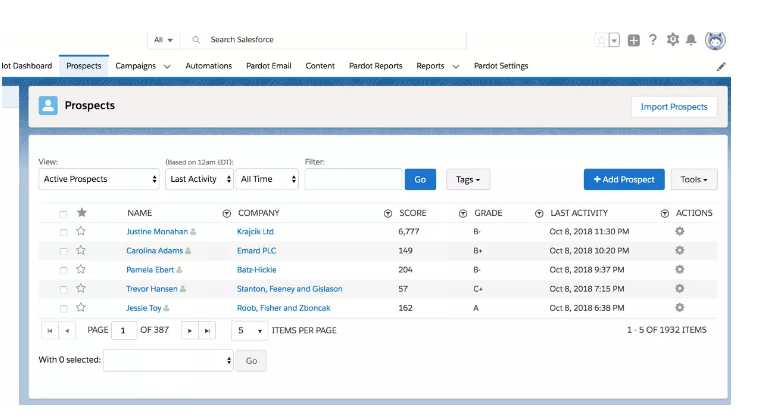Open the items per page dropdown
Image resolution: width=757 pixels, height=418 pixels.
click(x=250, y=331)
